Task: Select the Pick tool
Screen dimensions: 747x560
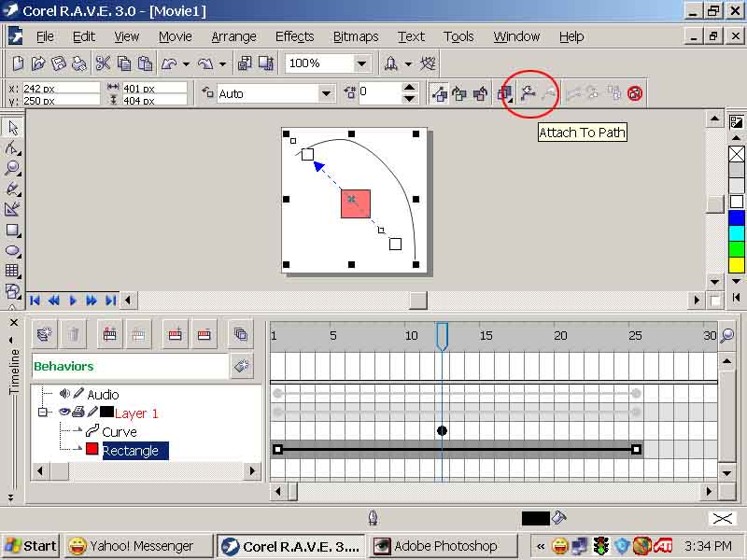Action: [12, 128]
